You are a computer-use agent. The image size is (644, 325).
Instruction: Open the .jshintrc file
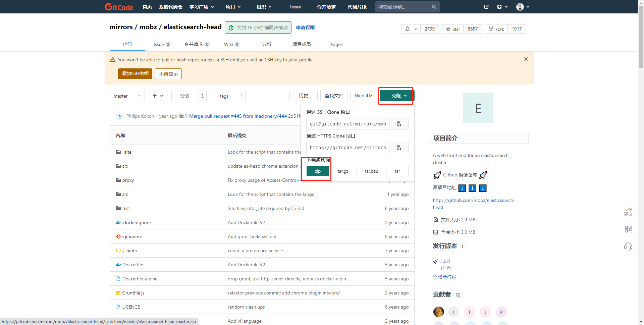pos(130,251)
